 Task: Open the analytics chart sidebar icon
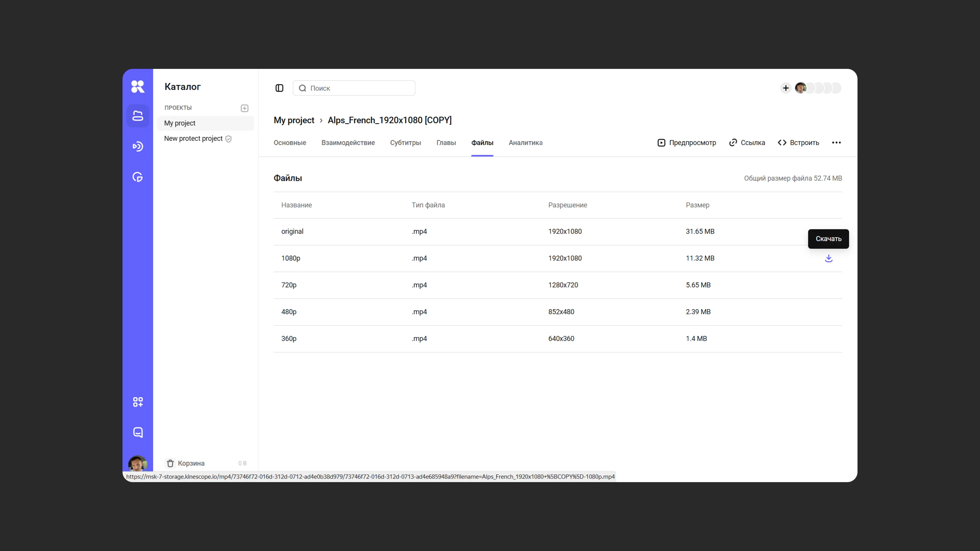point(137,177)
